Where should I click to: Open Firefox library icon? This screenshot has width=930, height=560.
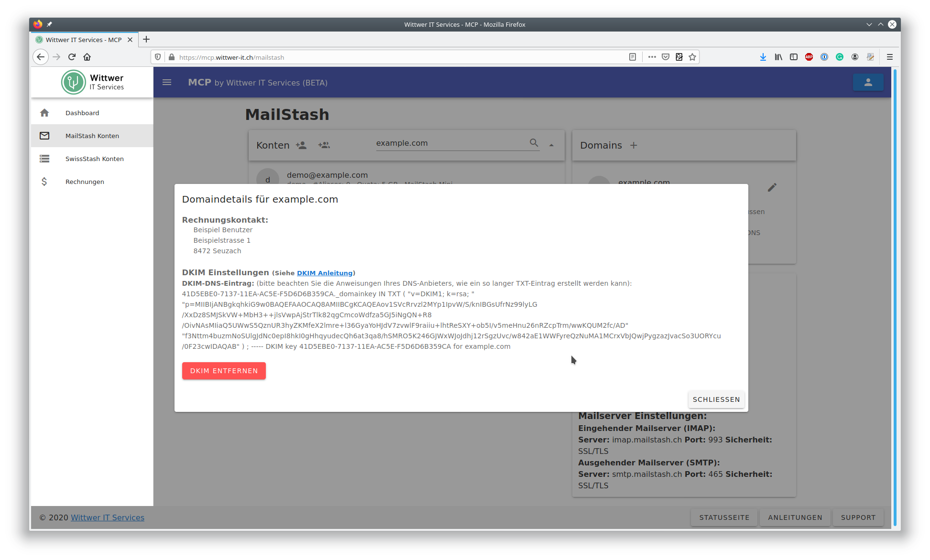click(x=778, y=57)
